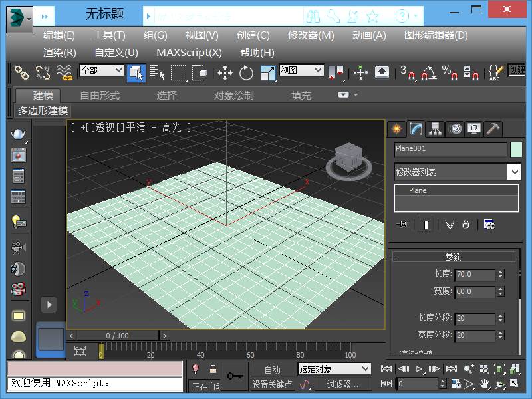Click the time slider 0 / 100

[118, 336]
